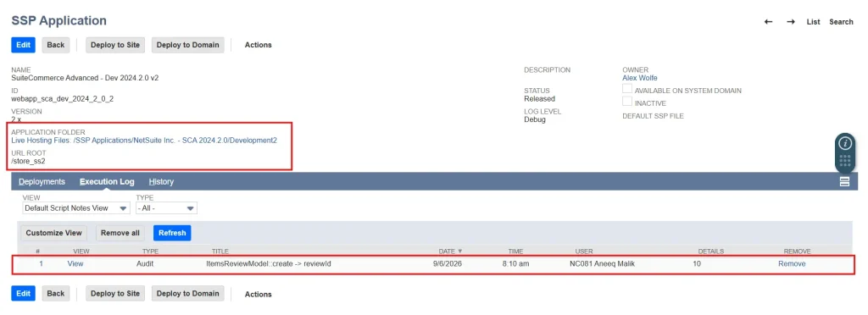Open the Live Hosting Files application folder link
This screenshot has height=315, width=868.
coord(144,141)
